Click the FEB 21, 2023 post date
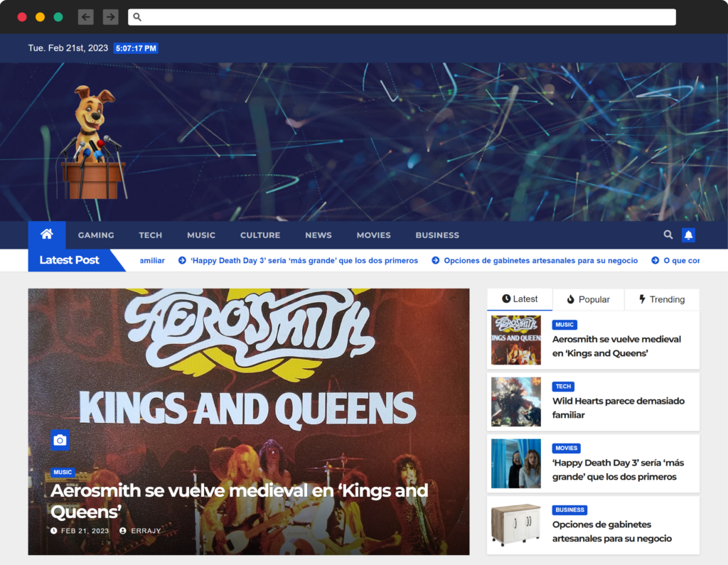The height and width of the screenshot is (565, 728). coord(85,531)
